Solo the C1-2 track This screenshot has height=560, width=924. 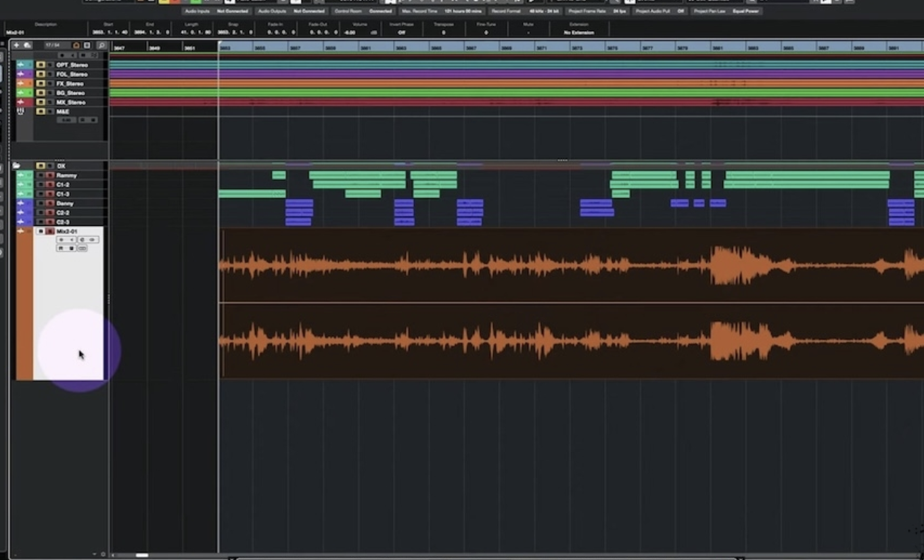click(50, 184)
